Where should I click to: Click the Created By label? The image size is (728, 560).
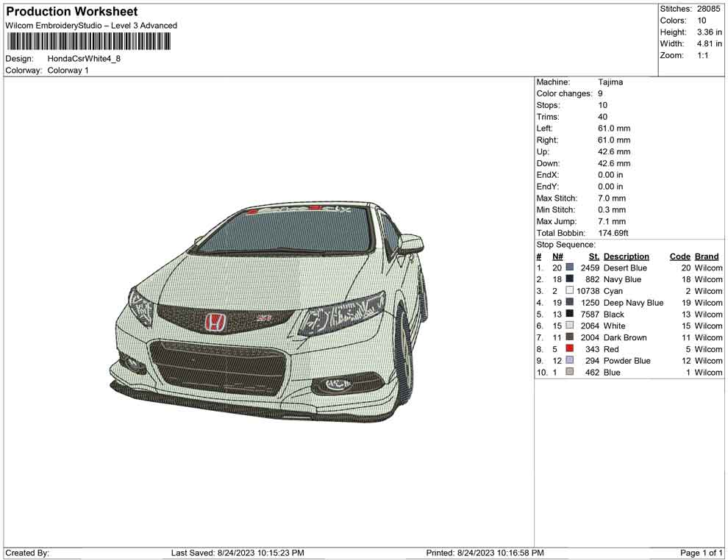tap(27, 553)
